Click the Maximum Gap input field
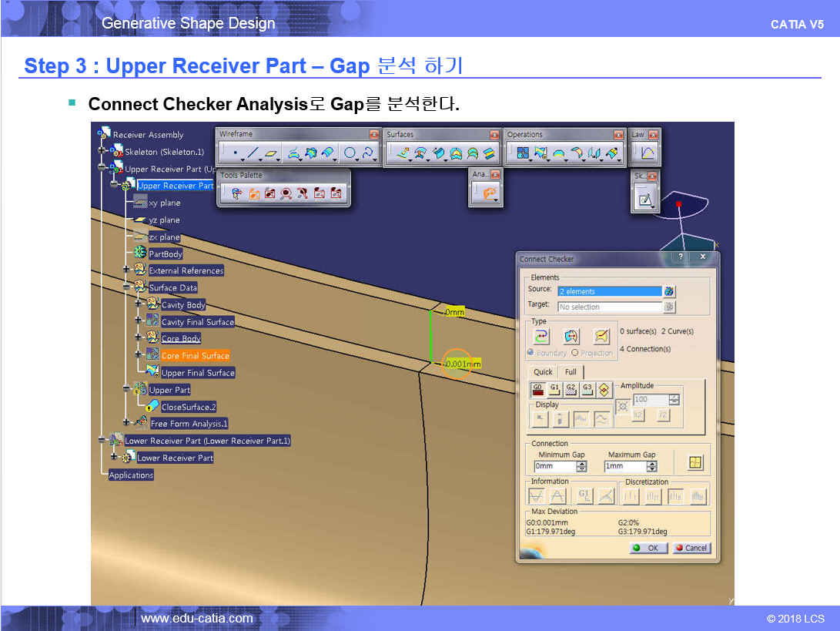Image resolution: width=840 pixels, height=631 pixels. (x=624, y=466)
